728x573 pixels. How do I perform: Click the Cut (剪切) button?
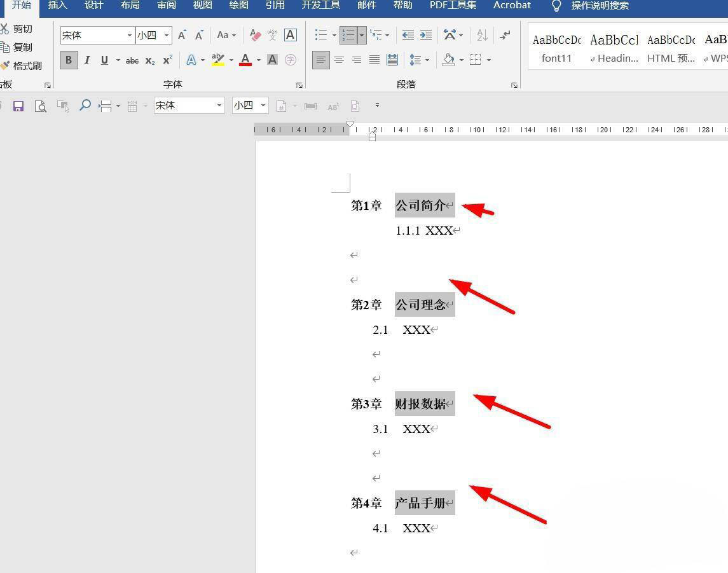(17, 29)
